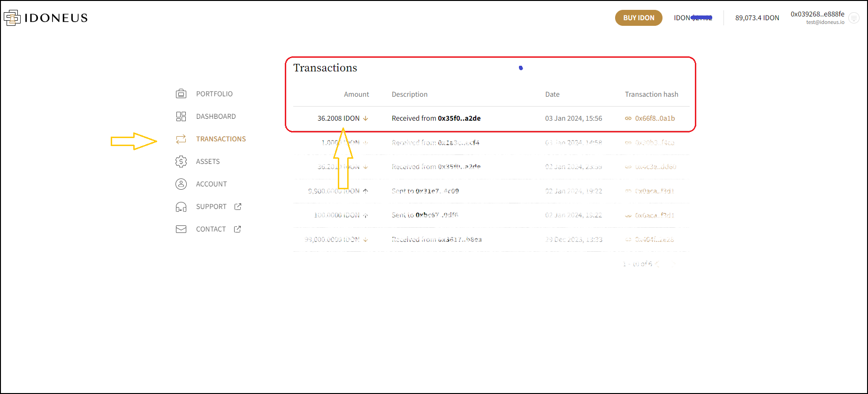The height and width of the screenshot is (394, 868).
Task: Click the sender address 0x35f0..a2de
Action: tap(459, 118)
